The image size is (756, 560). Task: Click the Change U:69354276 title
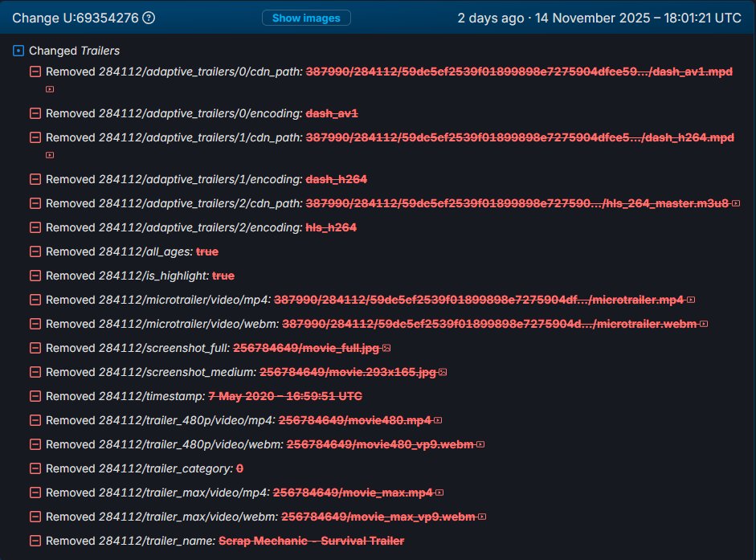pyautogui.click(x=76, y=18)
